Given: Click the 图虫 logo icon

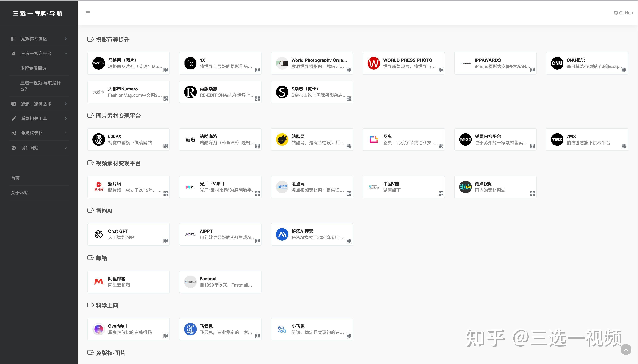Looking at the screenshot, I should [x=374, y=140].
